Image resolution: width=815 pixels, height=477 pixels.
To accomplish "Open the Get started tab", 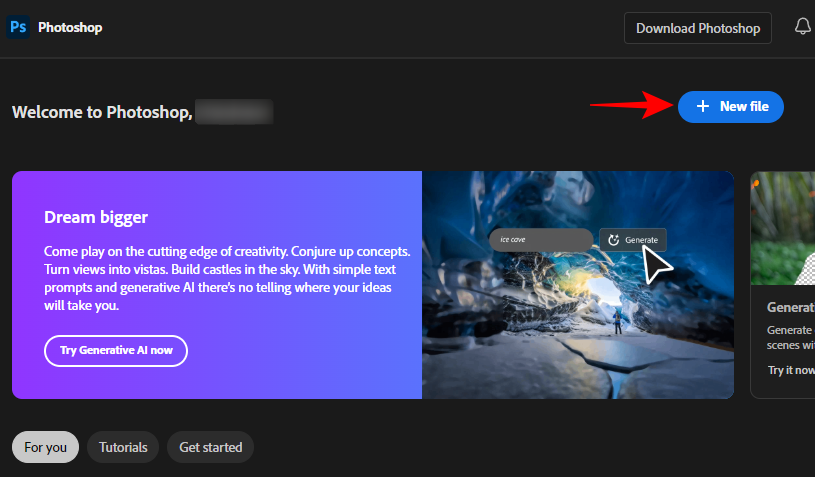I will tap(211, 447).
